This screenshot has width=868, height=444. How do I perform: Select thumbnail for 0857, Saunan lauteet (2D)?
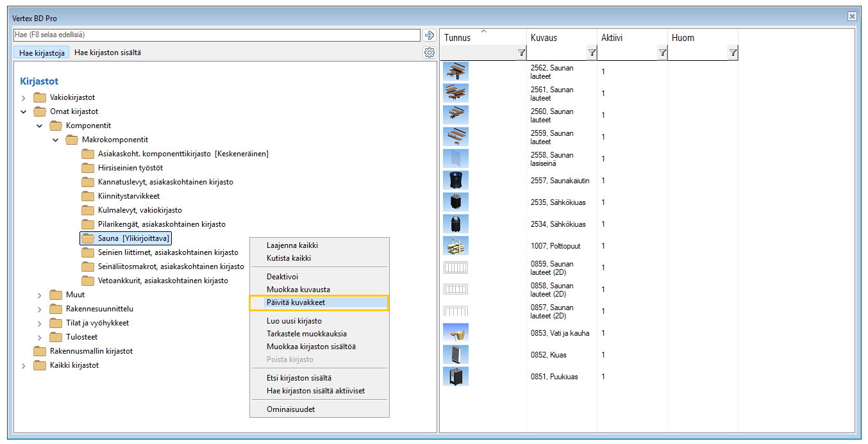(x=456, y=311)
